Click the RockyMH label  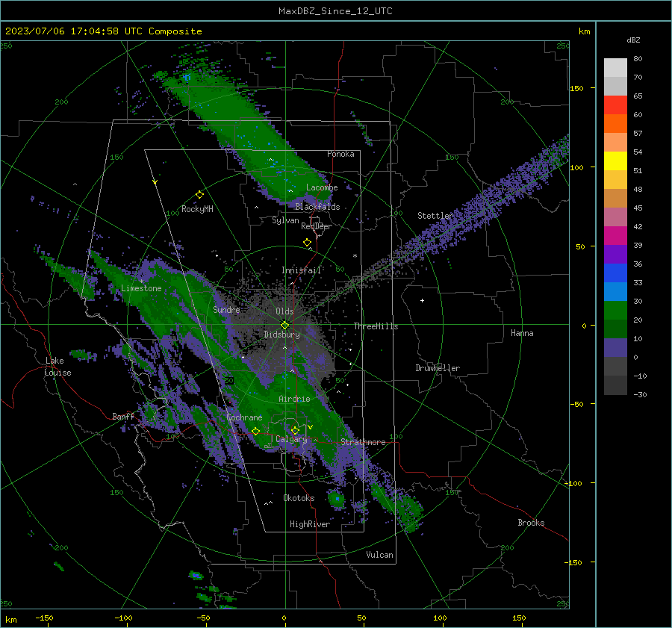pyautogui.click(x=197, y=209)
